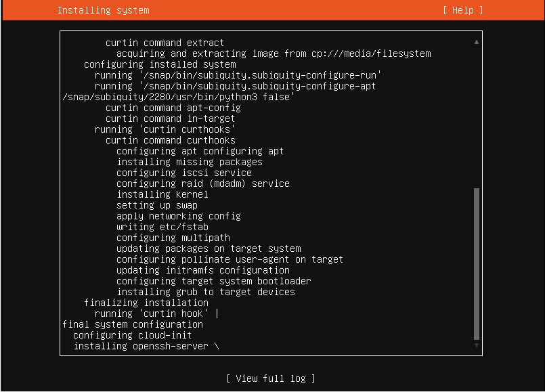Select the 'configuring cloud-init' log line

point(132,335)
